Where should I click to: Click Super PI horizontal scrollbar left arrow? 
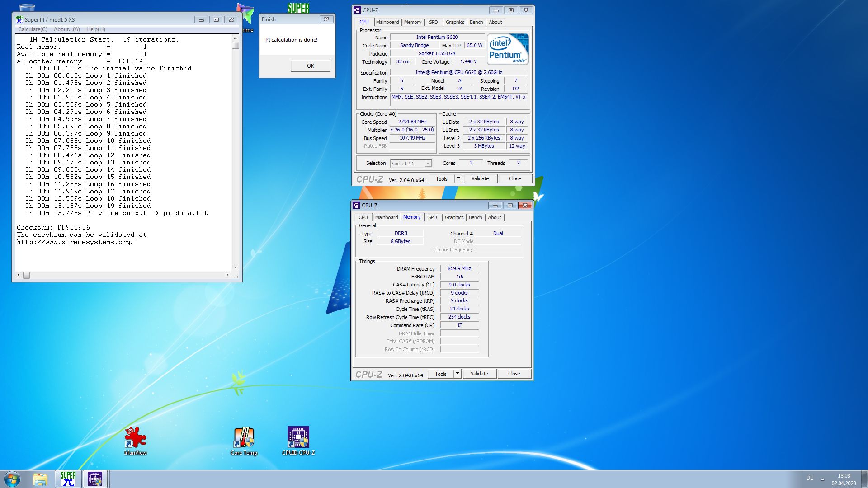[19, 275]
